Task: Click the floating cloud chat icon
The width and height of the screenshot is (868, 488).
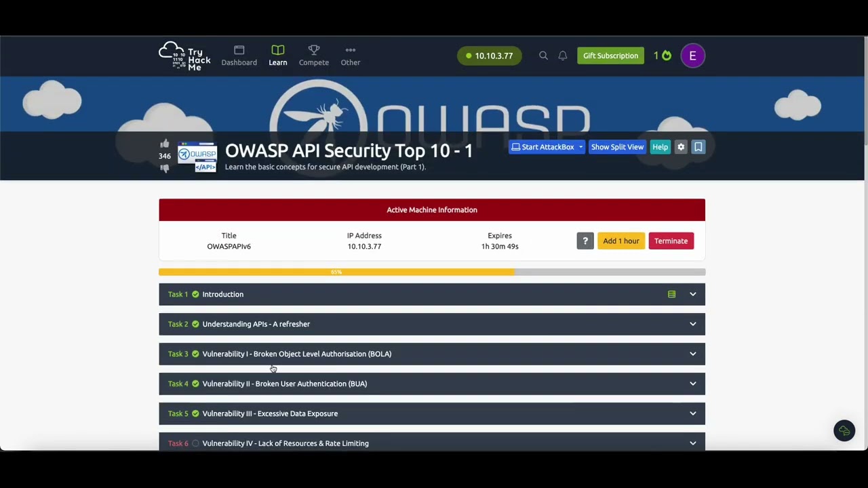Action: (844, 430)
